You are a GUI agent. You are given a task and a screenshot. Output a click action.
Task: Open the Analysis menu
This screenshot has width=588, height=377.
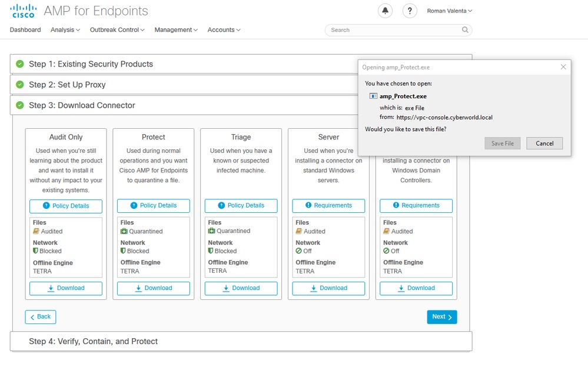(x=65, y=29)
